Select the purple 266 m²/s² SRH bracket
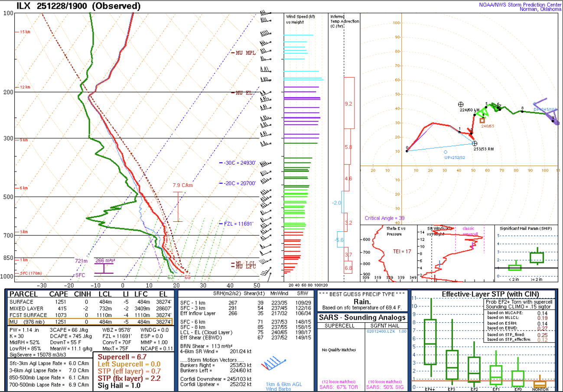The height and width of the screenshot is (392, 563). coord(104,267)
